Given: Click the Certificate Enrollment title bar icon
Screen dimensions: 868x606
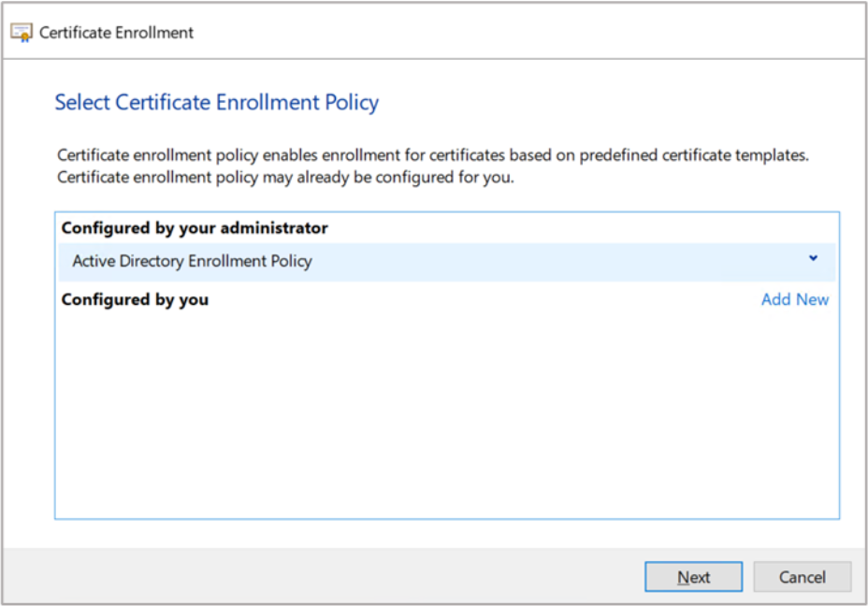Looking at the screenshot, I should point(22,33).
